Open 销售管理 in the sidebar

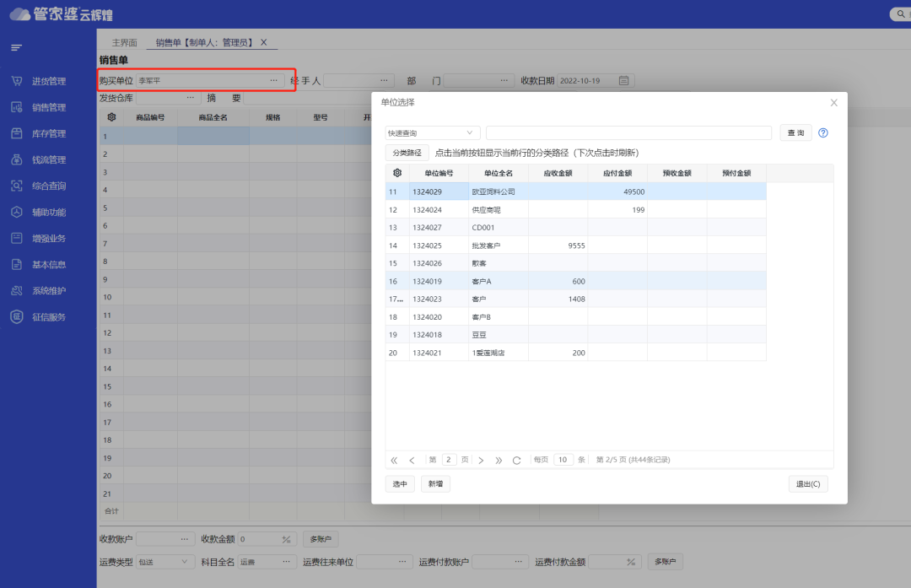tap(48, 107)
